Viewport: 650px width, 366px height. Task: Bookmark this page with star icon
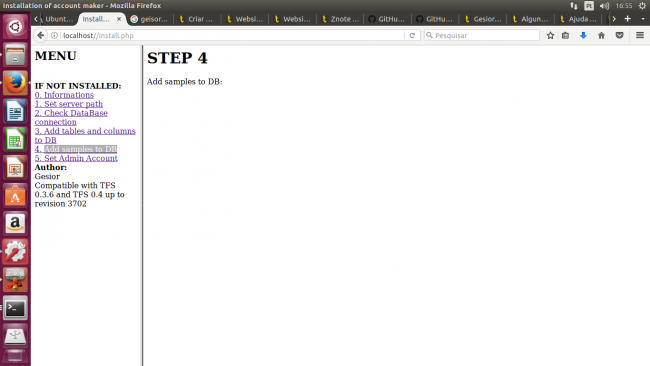pyautogui.click(x=550, y=36)
